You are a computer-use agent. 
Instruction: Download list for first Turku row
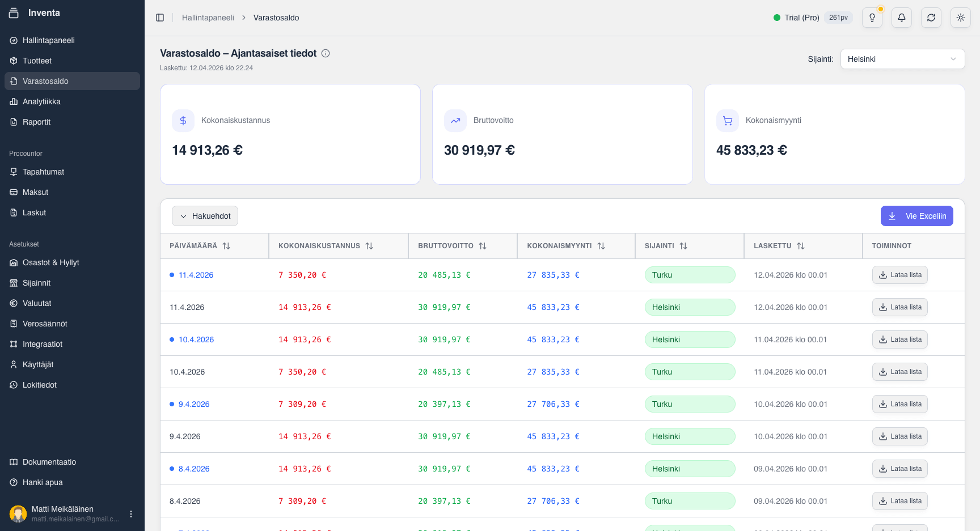pos(899,275)
